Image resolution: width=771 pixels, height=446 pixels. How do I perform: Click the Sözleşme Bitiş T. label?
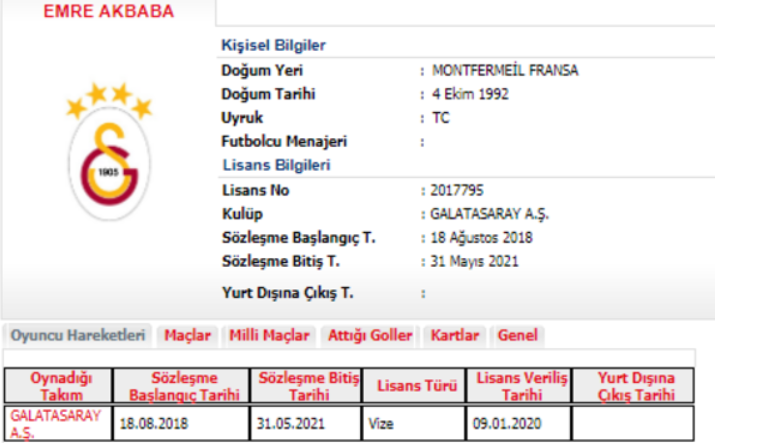coord(281,261)
